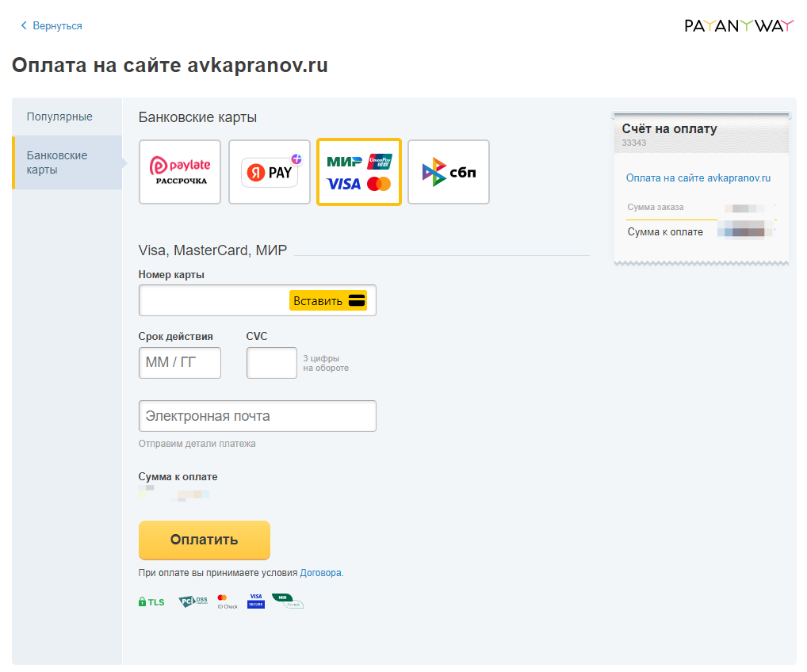Click the invoice number 33343
Image resolution: width=807 pixels, height=672 pixels.
click(633, 143)
